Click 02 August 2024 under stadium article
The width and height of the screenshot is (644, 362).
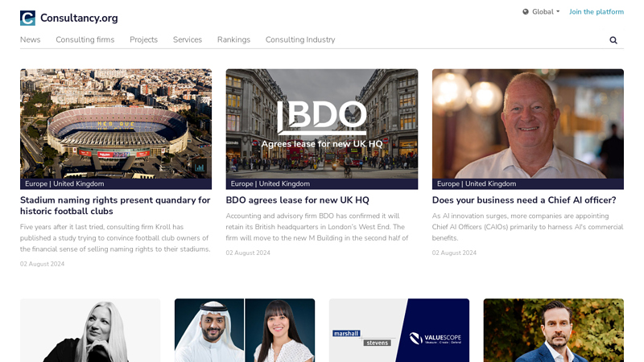pyautogui.click(x=43, y=264)
